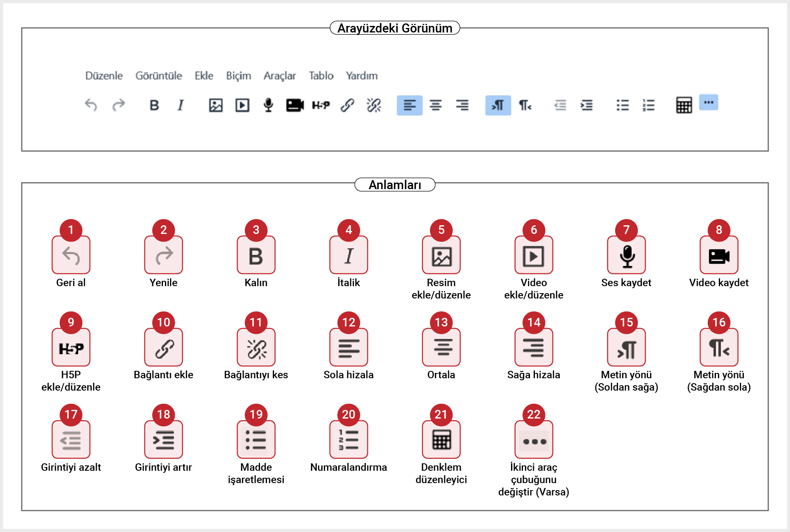Viewport: 790px width, 532px height.
Task: Insert H5P content from the toolbar
Action: coord(321,105)
